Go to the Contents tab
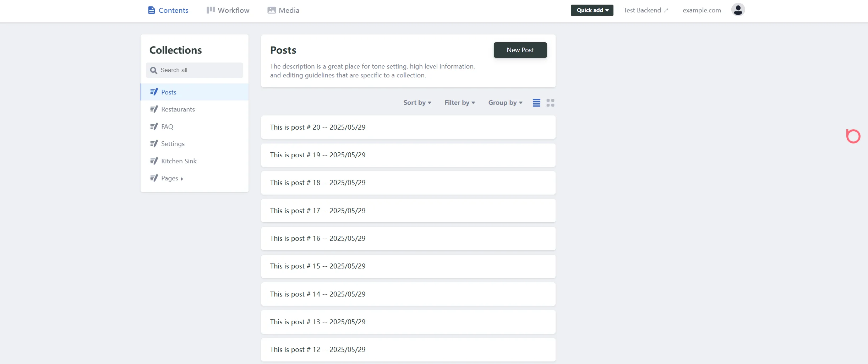Viewport: 868px width, 364px height. click(x=168, y=10)
